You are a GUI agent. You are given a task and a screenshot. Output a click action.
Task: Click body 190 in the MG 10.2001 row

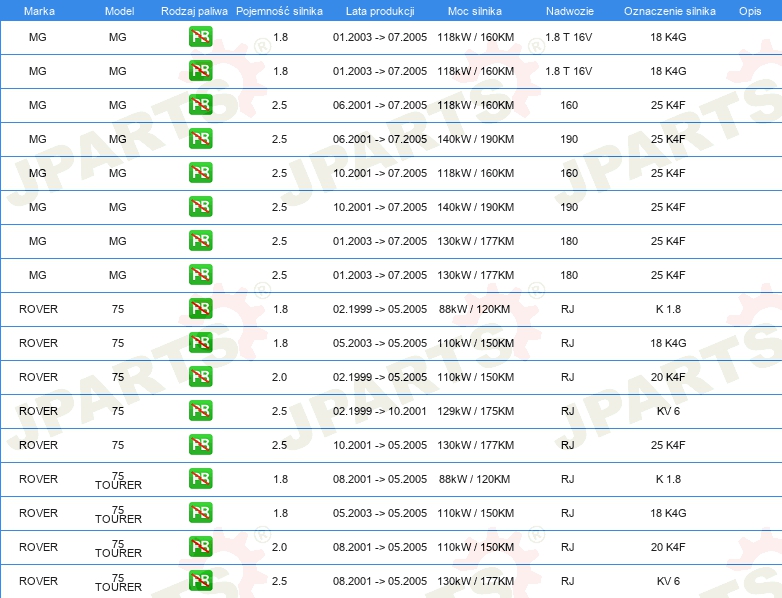point(569,207)
